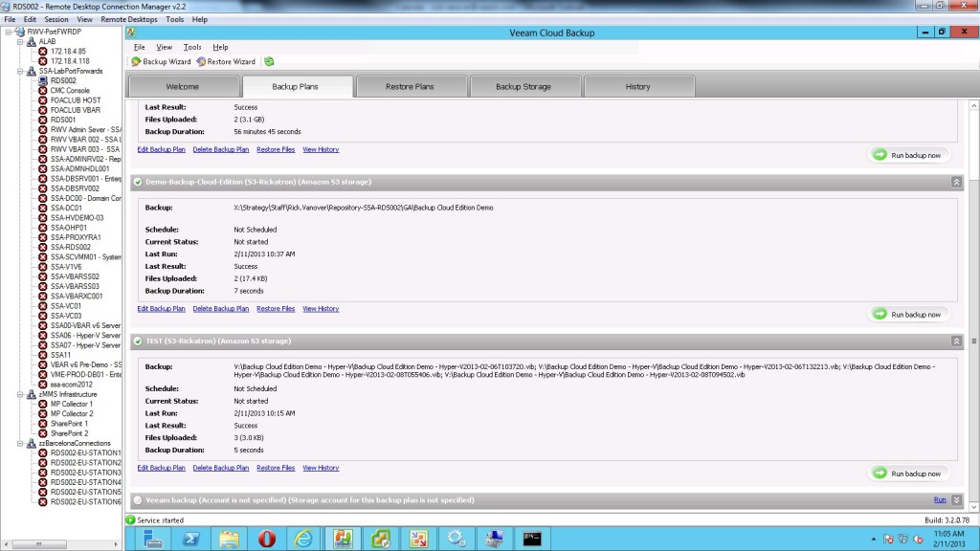Switch to the Backup Storage tab
This screenshot has height=551, width=980.
[x=523, y=87]
